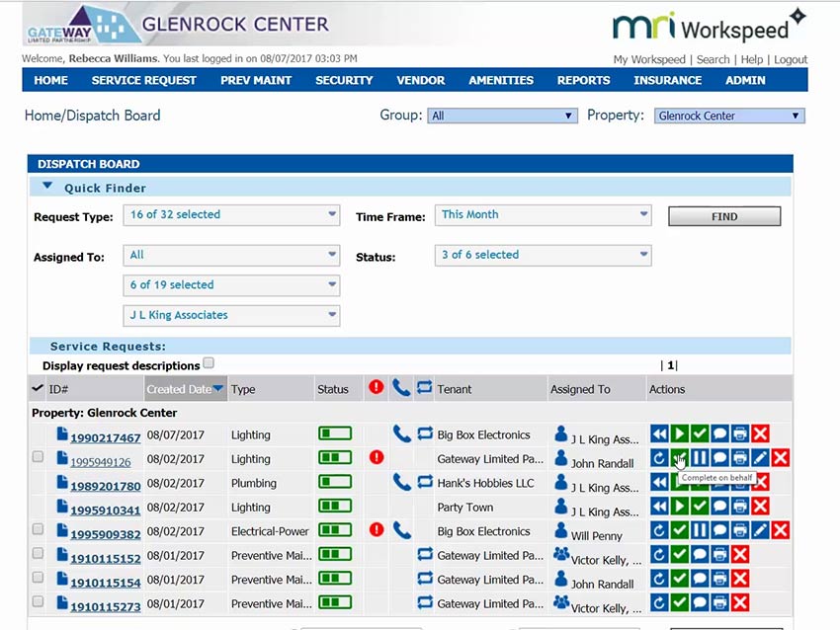Open the 6 of 19 selected dropdown
Image resolution: width=840 pixels, height=630 pixels.
231,285
